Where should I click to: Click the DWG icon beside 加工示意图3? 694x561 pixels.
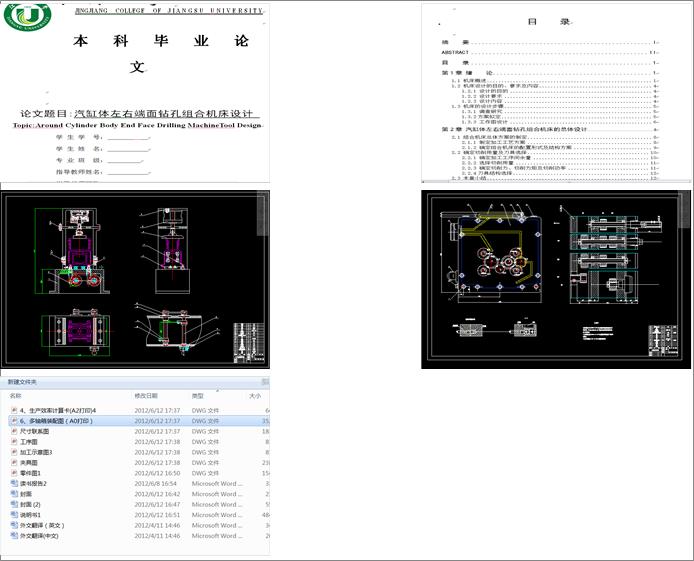tap(14, 452)
